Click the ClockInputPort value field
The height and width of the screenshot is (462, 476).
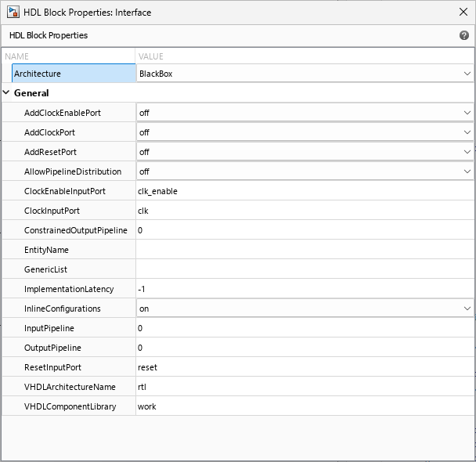click(x=304, y=211)
